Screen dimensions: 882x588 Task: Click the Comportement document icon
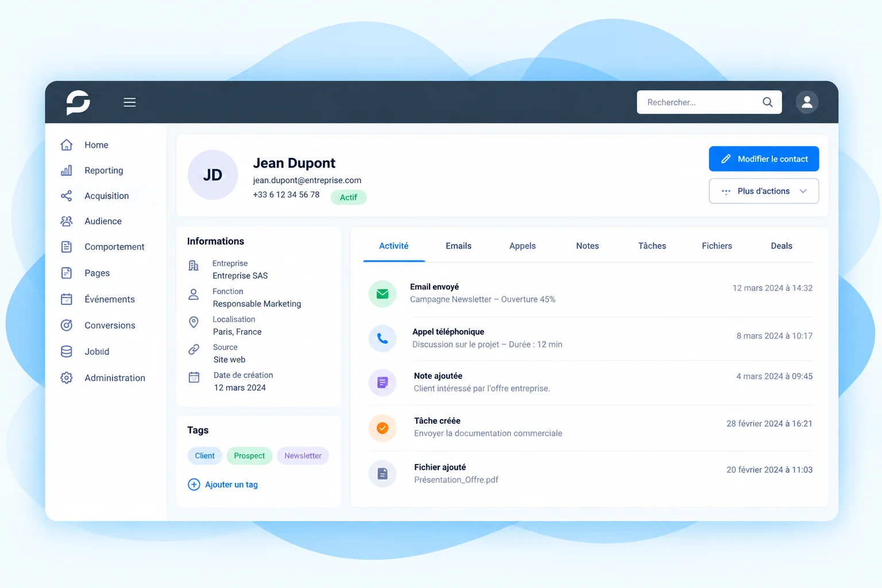click(67, 247)
